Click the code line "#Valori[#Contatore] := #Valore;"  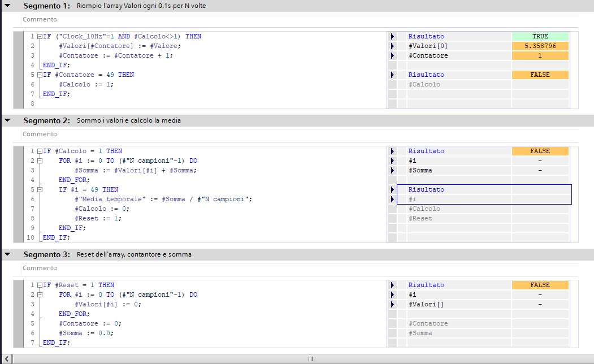[120, 46]
